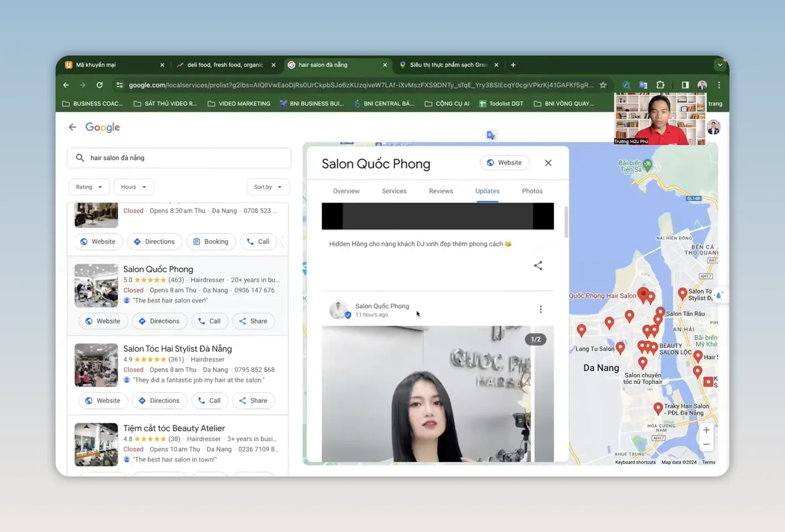The width and height of the screenshot is (785, 532).
Task: Call Salon Quốc Phong from its listing
Action: 209,321
